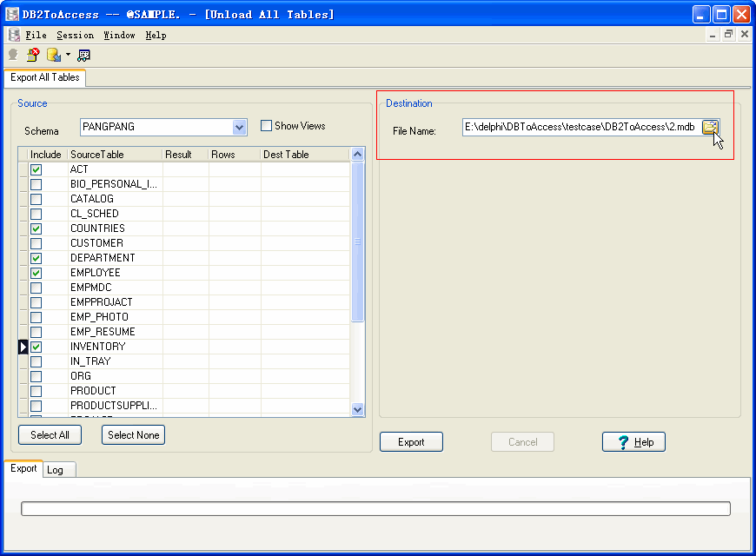Check the EMP_RESUME table checkbox
Image resolution: width=756 pixels, height=556 pixels.
pyautogui.click(x=36, y=332)
